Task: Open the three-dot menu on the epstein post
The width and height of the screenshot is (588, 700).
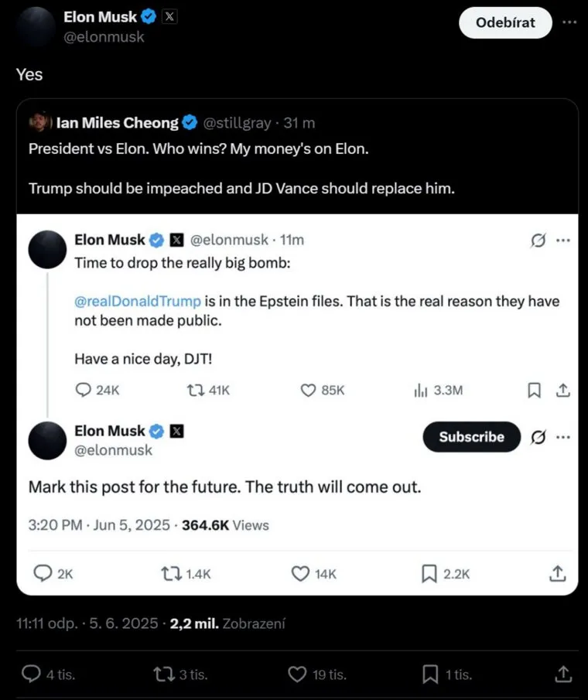Action: pos(563,241)
